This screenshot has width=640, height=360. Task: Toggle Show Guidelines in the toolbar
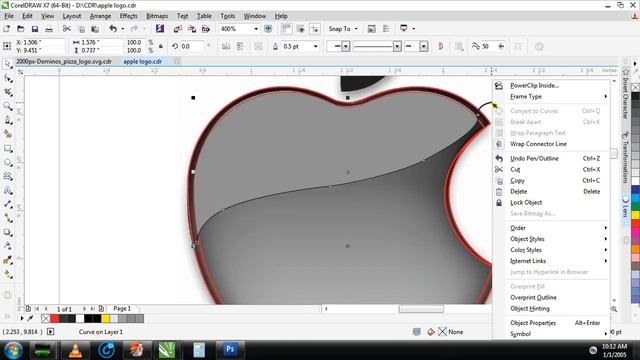point(315,29)
